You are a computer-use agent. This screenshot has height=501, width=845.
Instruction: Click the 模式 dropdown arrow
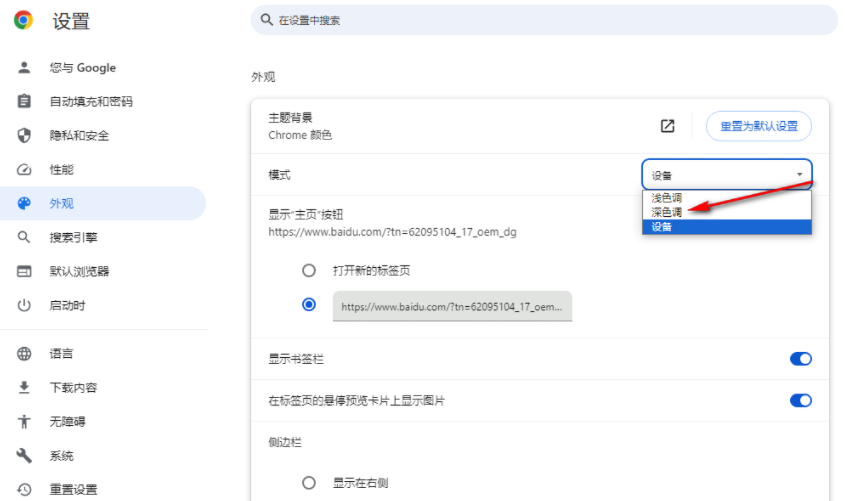[x=800, y=175]
